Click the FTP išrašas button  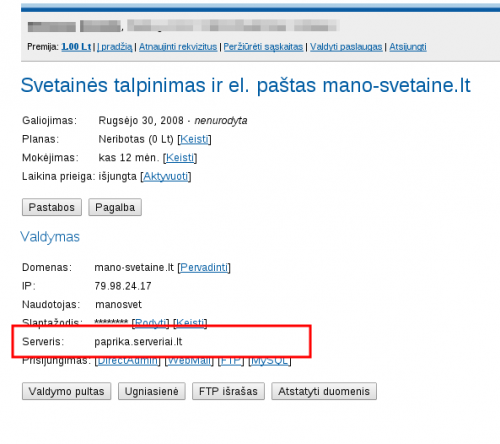click(x=228, y=391)
